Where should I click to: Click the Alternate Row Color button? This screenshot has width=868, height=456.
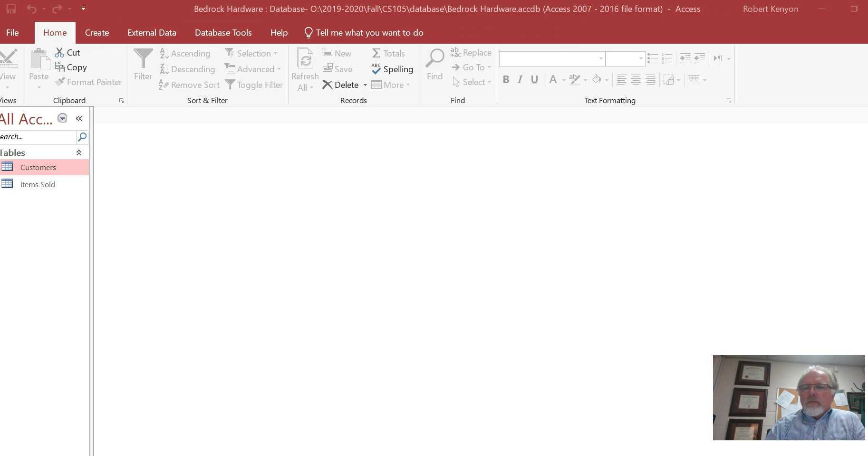pos(694,79)
